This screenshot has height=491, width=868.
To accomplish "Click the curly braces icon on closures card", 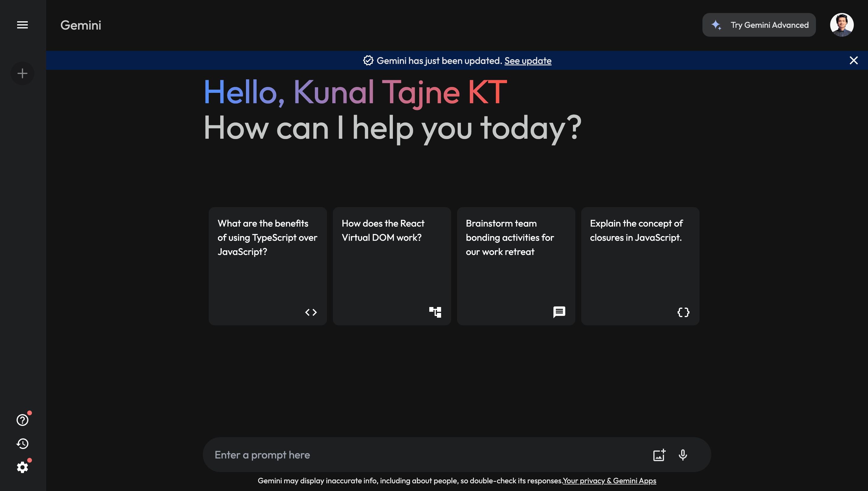I will pos(683,312).
